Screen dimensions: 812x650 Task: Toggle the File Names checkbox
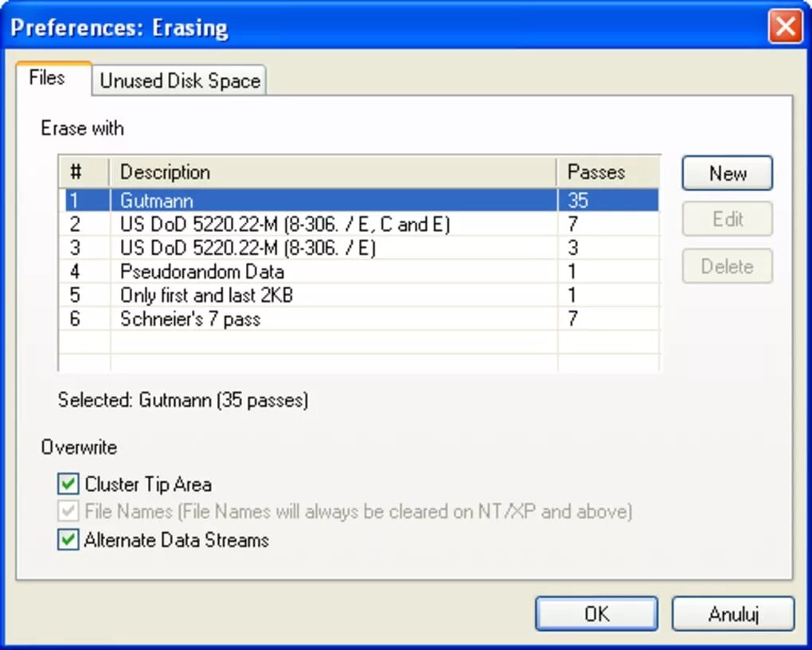point(69,511)
